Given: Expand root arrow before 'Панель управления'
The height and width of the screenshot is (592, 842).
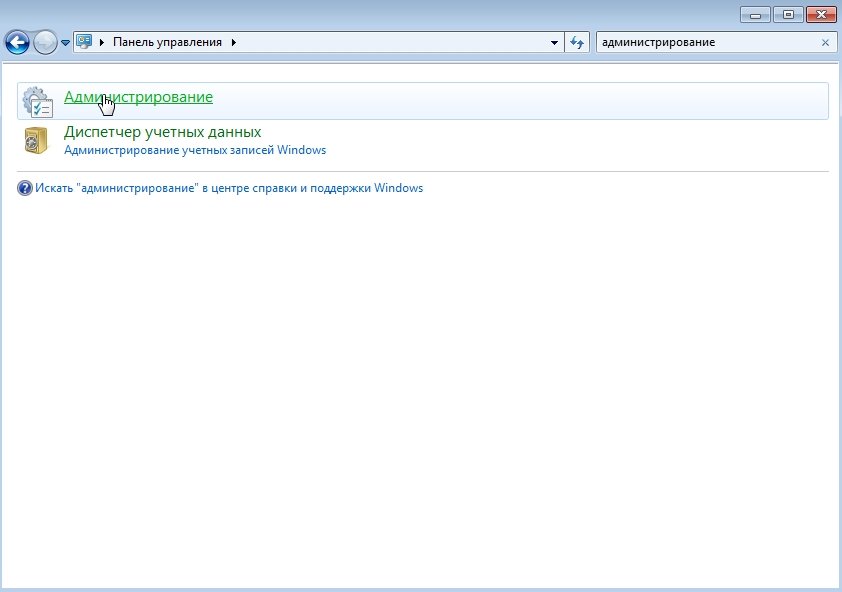Looking at the screenshot, I should (101, 42).
